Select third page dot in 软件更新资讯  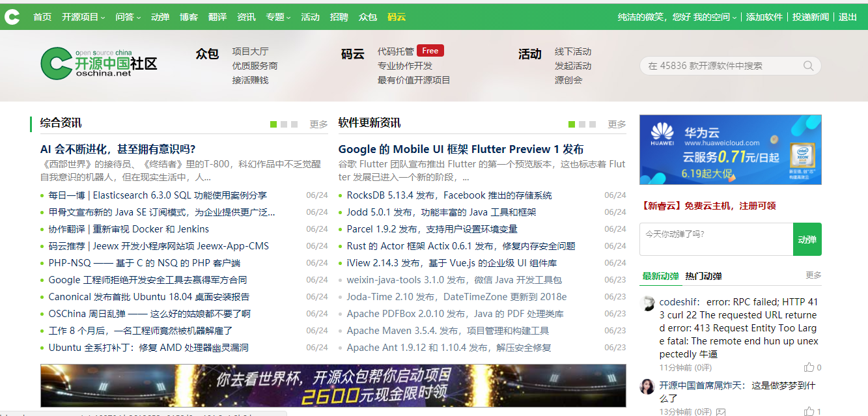click(593, 124)
